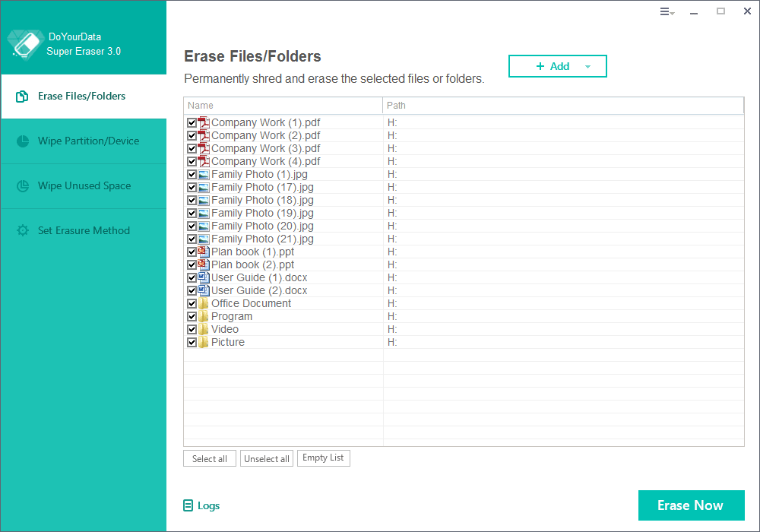Screen dimensions: 760x532
Task: Click the H: path of Company Work (1).pdf
Action: click(x=392, y=122)
